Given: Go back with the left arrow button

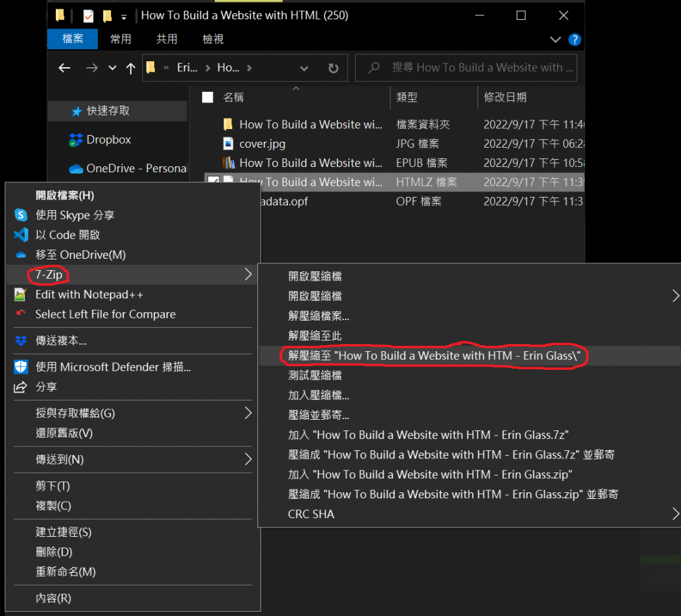Looking at the screenshot, I should point(65,68).
